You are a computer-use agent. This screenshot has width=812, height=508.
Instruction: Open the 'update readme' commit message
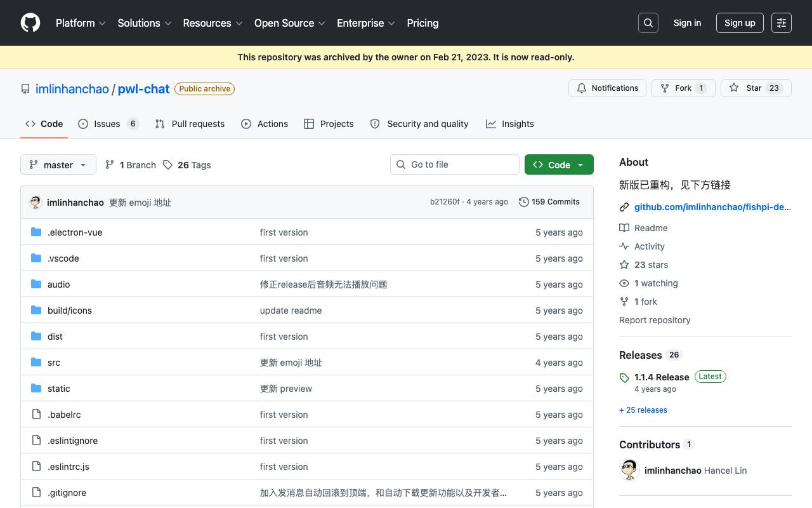pos(291,311)
